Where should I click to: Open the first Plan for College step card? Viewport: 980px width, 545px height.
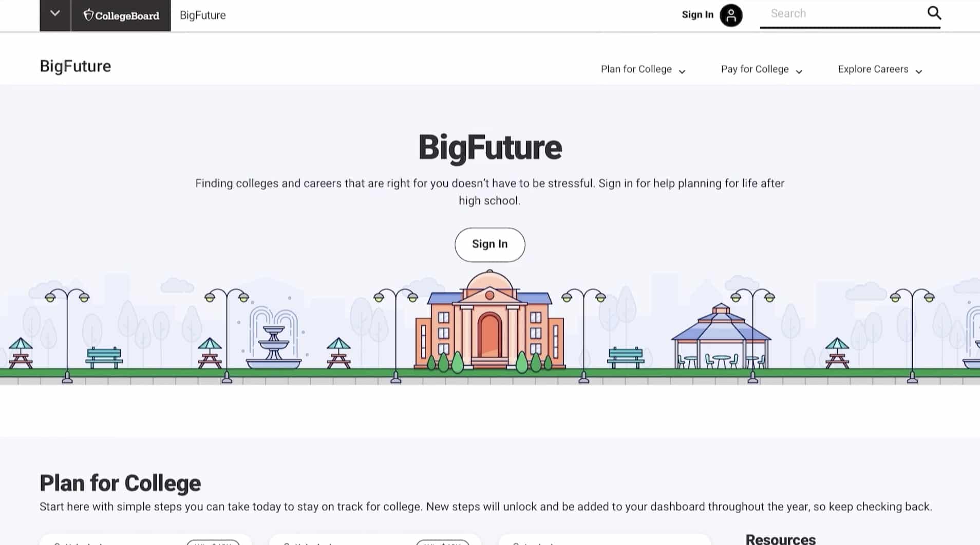coord(145,539)
